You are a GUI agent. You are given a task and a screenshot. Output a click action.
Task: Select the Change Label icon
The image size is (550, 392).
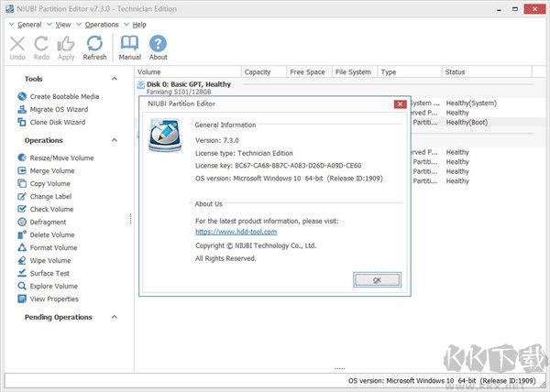click(22, 196)
